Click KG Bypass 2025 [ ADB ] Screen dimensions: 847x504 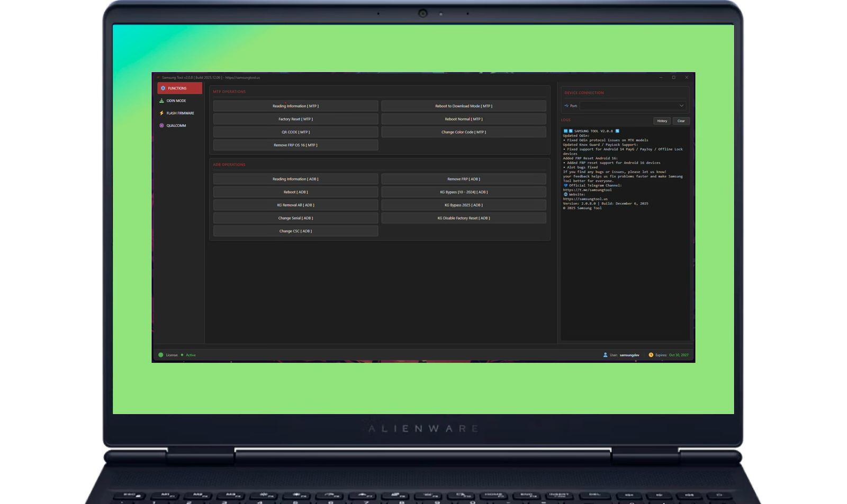click(464, 205)
